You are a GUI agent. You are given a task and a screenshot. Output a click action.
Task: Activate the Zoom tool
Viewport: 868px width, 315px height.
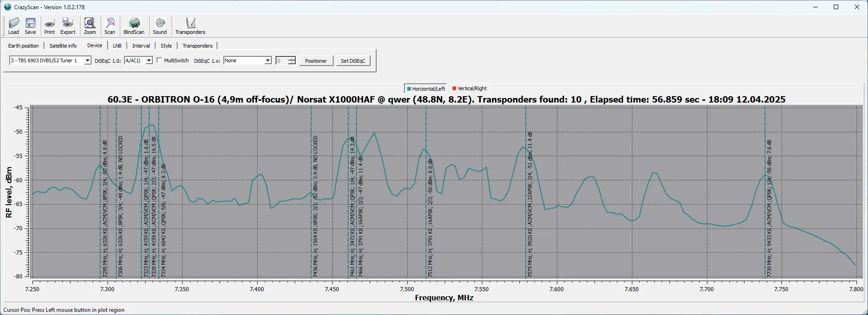(90, 26)
